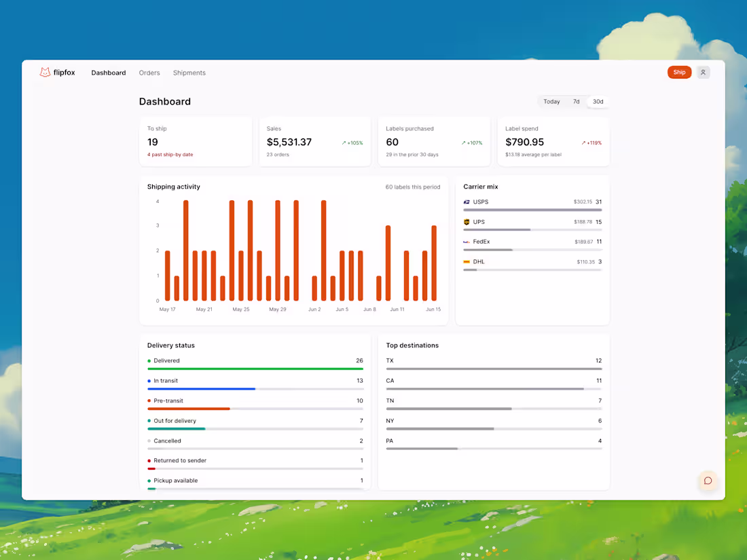The width and height of the screenshot is (747, 560).
Task: Click the Delivered green progress bar
Action: pyautogui.click(x=255, y=369)
